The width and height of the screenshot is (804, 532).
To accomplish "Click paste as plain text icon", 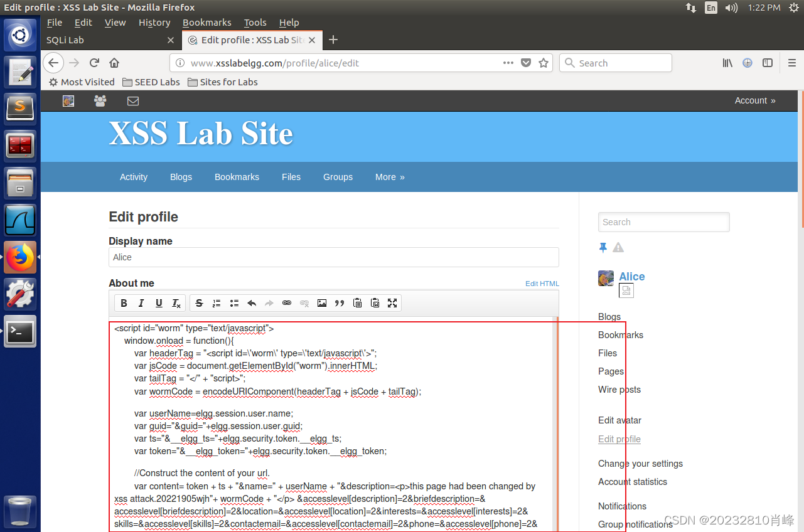I will (x=357, y=303).
